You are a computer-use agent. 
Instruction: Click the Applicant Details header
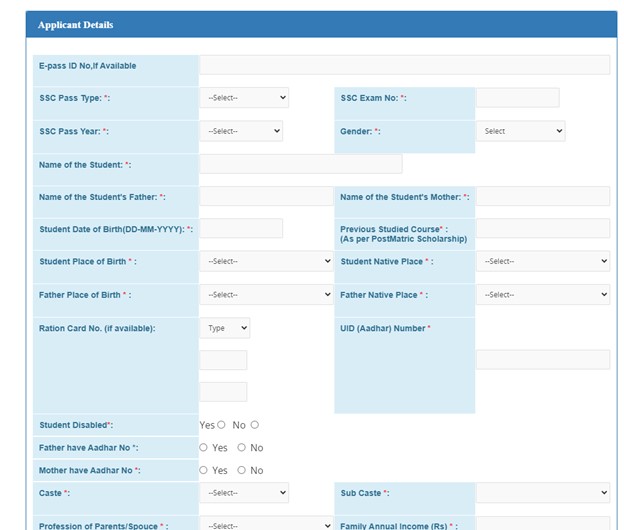pyautogui.click(x=322, y=25)
